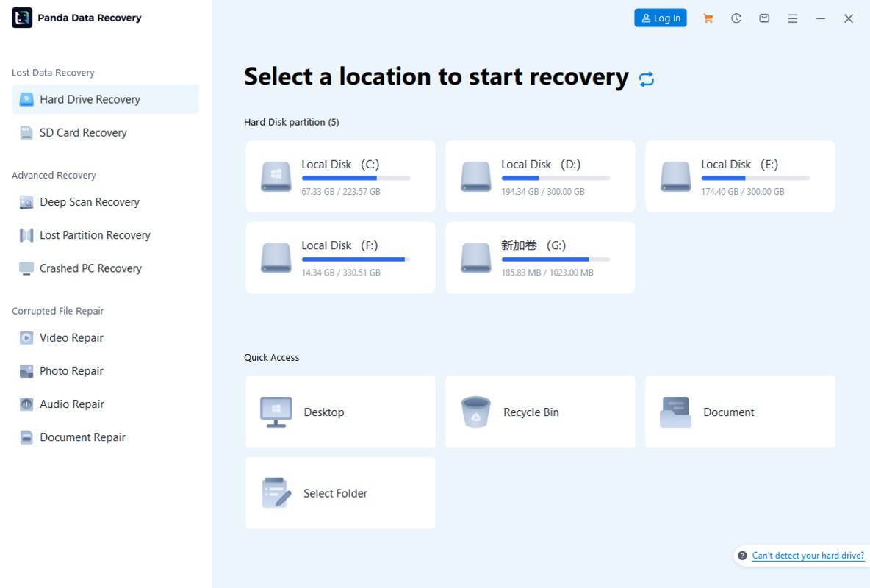Click the E: drive usage bar
Screen dimensions: 870x588
755,178
